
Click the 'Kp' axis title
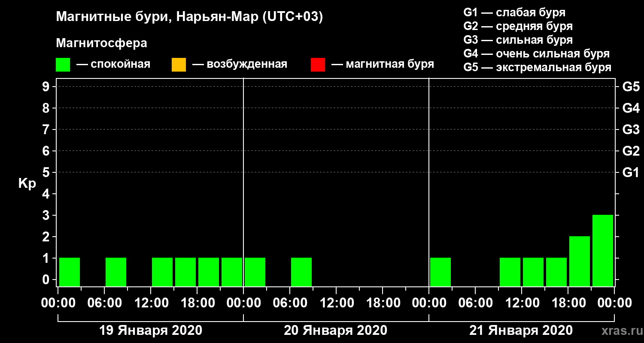coord(27,183)
